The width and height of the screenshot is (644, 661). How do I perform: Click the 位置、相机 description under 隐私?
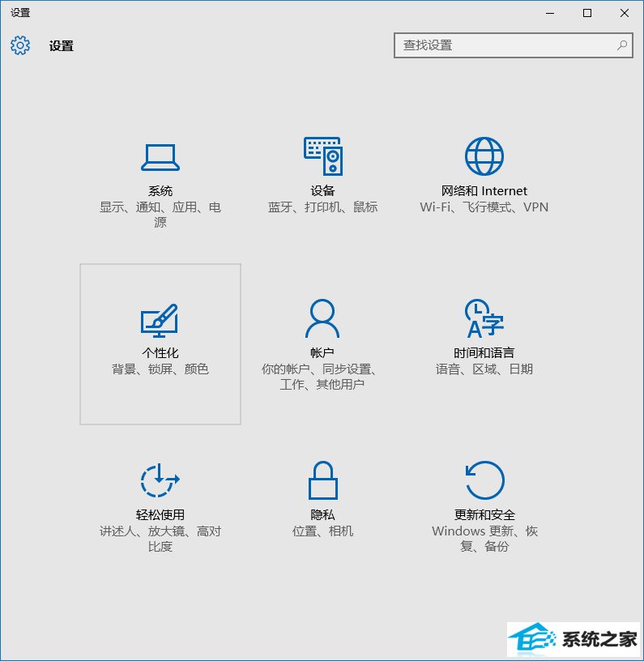(323, 531)
